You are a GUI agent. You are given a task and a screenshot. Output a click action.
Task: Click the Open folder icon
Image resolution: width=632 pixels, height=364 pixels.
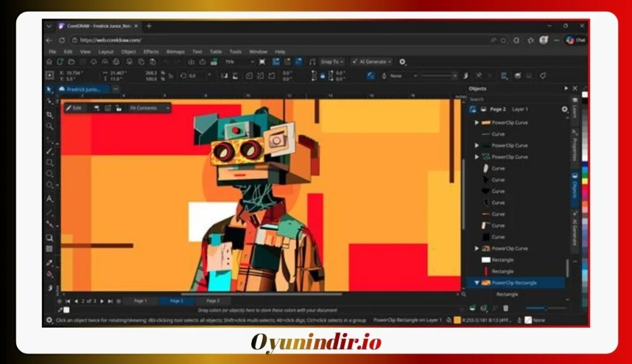coord(72,62)
